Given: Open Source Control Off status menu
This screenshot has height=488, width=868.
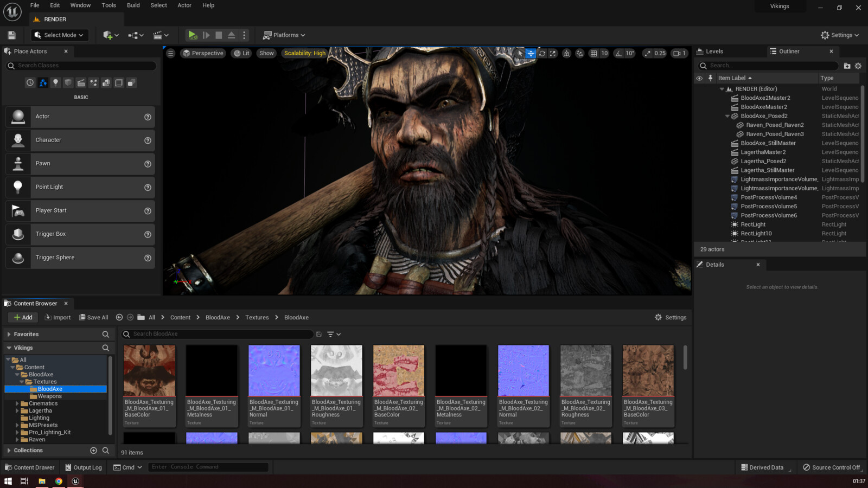Looking at the screenshot, I should [x=831, y=467].
